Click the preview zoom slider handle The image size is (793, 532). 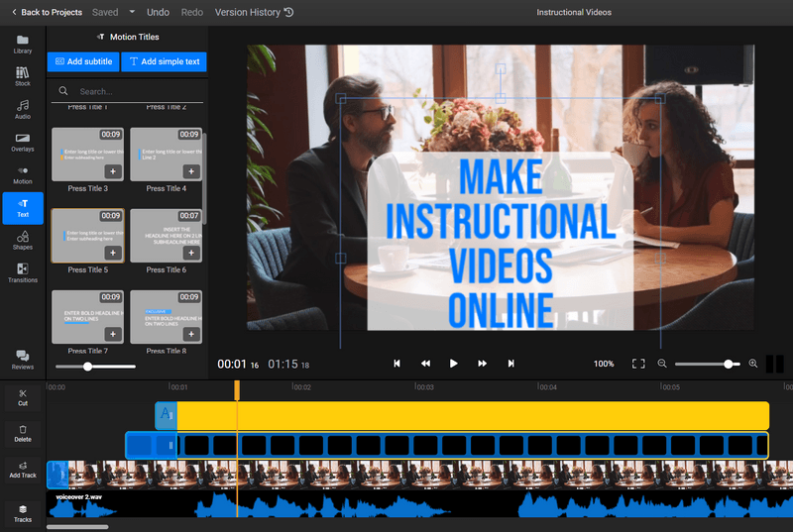click(x=729, y=364)
